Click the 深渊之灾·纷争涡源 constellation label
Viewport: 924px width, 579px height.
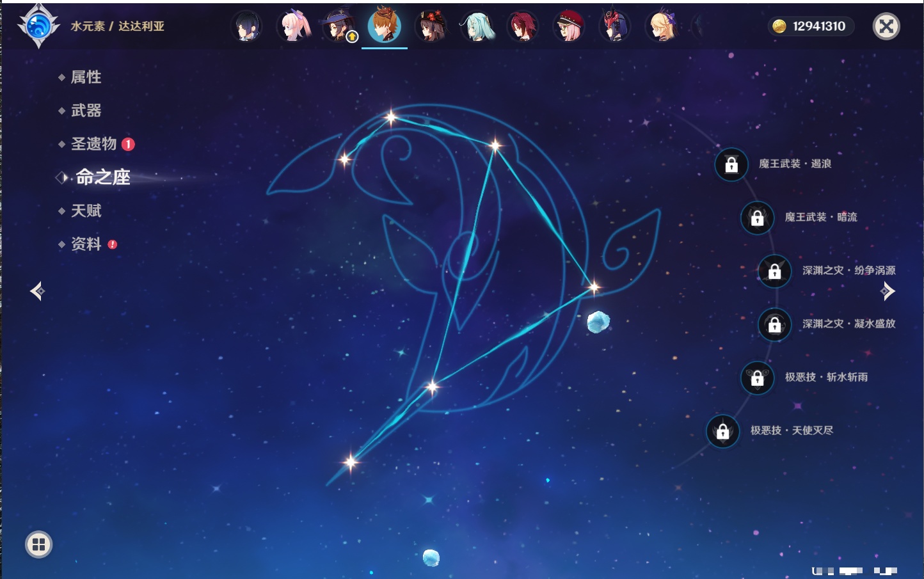849,270
